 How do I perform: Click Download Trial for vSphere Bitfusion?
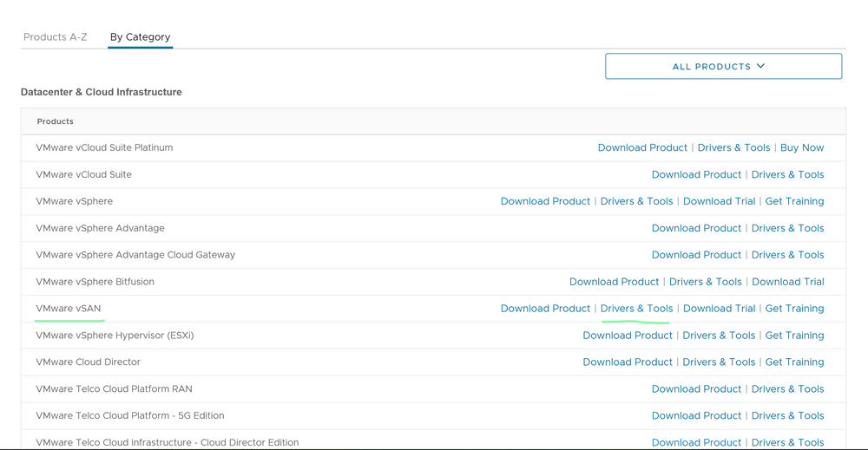point(788,282)
